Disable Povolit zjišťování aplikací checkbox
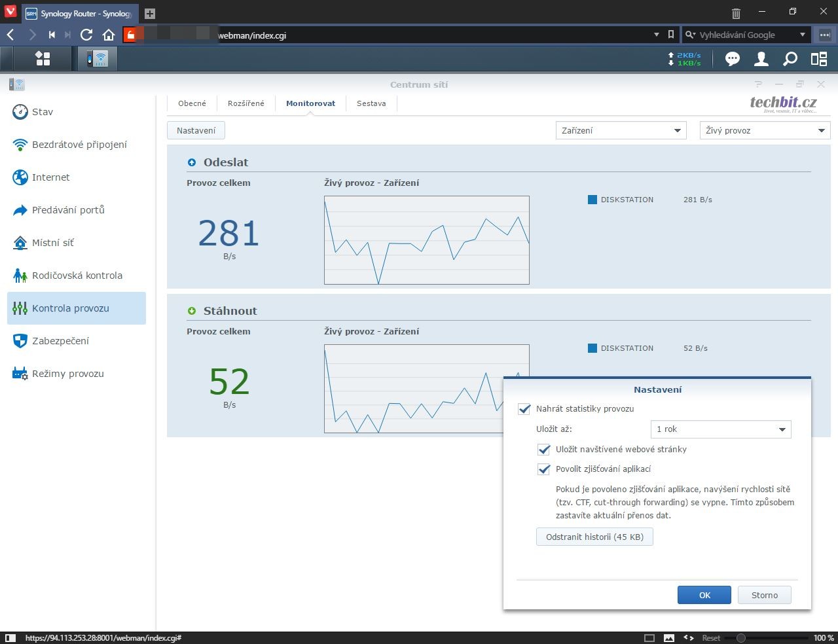Viewport: 838px width, 644px height. 543,469
